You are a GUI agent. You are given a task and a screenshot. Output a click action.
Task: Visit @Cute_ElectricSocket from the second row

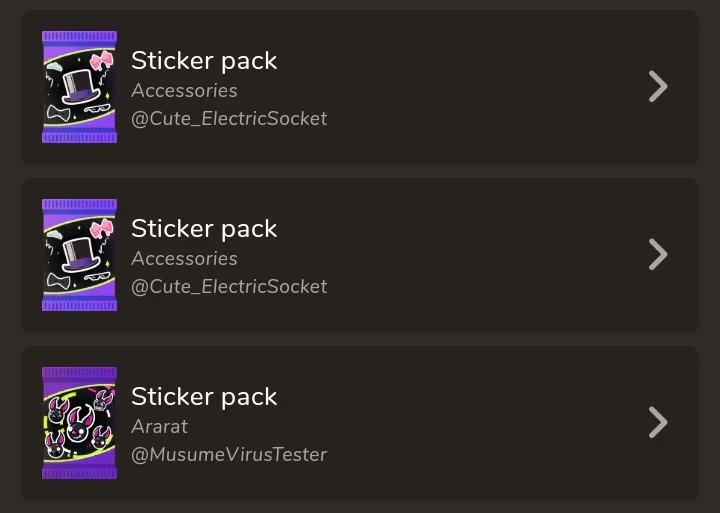pos(229,286)
